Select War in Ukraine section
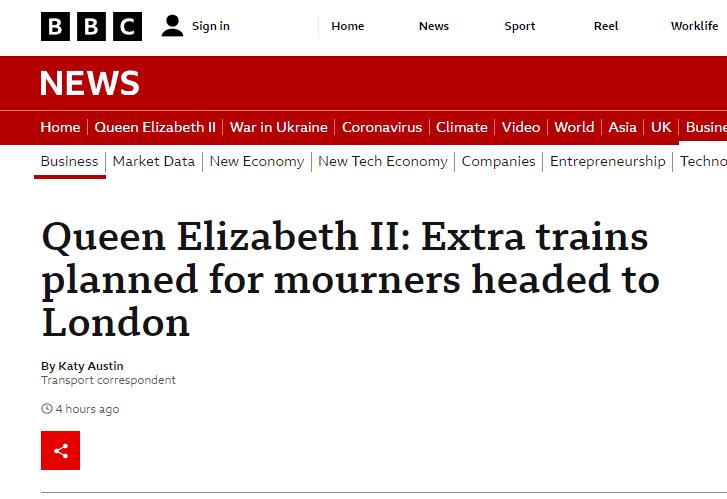The width and height of the screenshot is (727, 499). click(x=279, y=127)
